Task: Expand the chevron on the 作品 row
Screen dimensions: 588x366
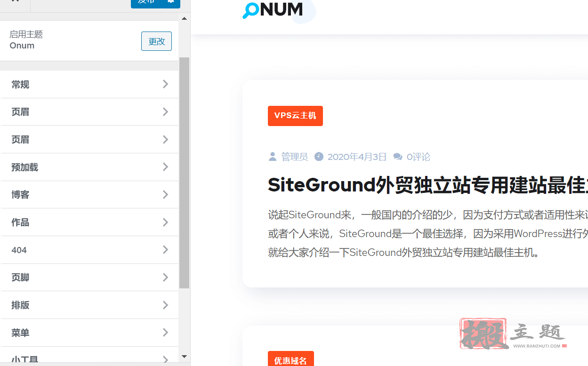Action: click(x=165, y=223)
